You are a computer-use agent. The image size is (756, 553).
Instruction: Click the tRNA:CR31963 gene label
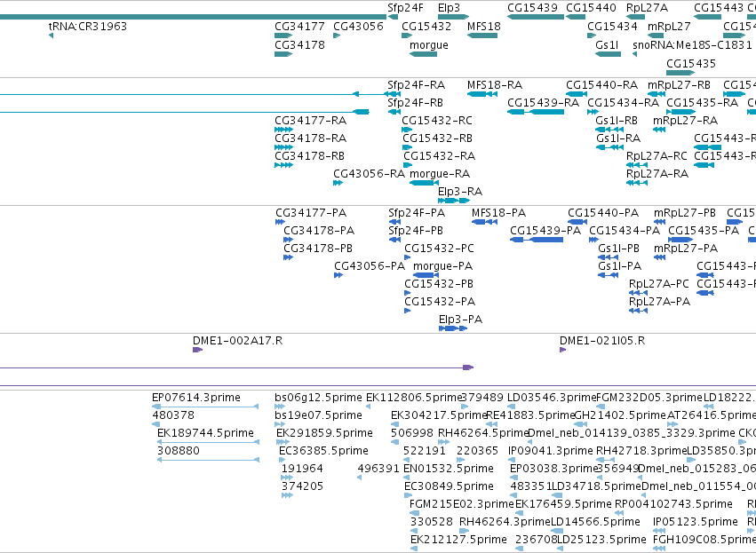(x=88, y=27)
